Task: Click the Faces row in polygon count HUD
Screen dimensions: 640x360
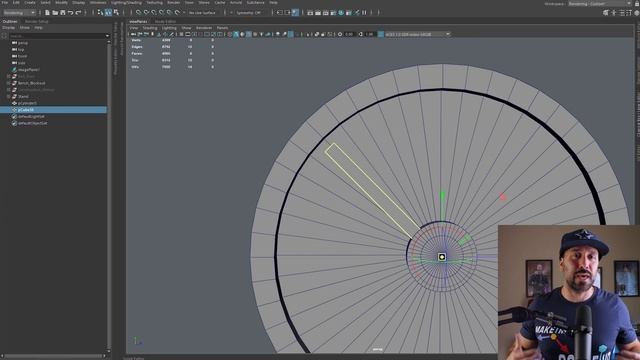Action: click(x=172, y=53)
